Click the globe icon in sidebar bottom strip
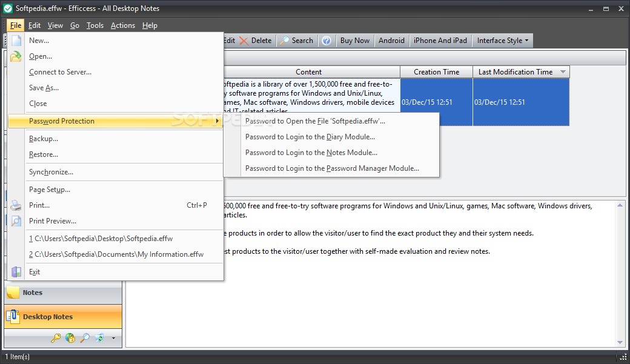630x364 pixels. 70,338
